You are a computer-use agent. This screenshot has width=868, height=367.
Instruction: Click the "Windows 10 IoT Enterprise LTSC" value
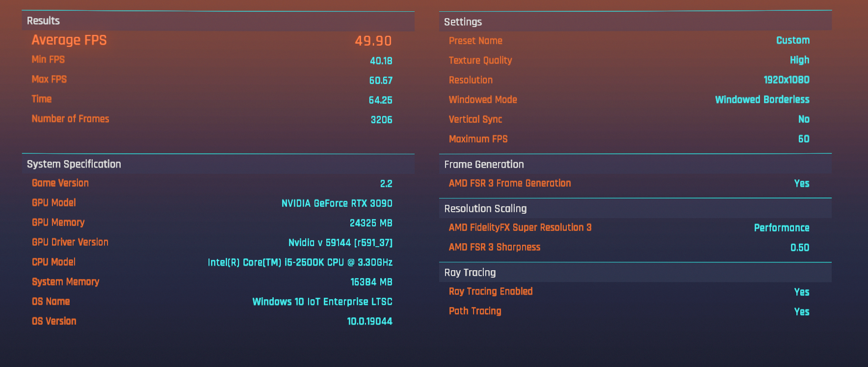click(x=322, y=302)
